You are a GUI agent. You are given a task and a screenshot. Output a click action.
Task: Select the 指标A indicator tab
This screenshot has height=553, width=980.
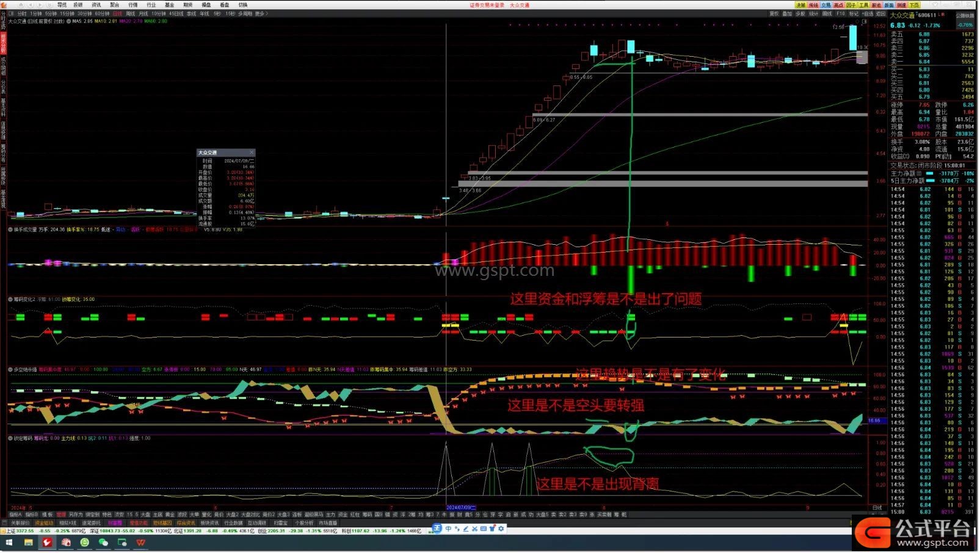pyautogui.click(x=15, y=515)
